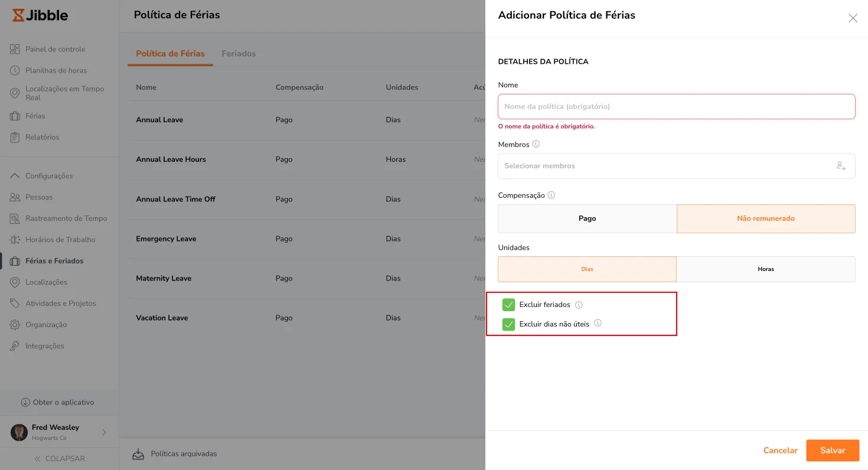Click the Férias suitcase icon in the sidebar
The image size is (868, 470).
click(15, 116)
